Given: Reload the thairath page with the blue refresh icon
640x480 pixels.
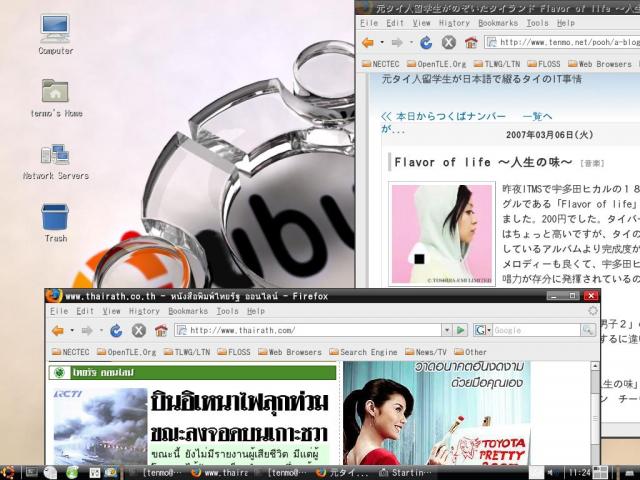Looking at the screenshot, I should tap(116, 331).
